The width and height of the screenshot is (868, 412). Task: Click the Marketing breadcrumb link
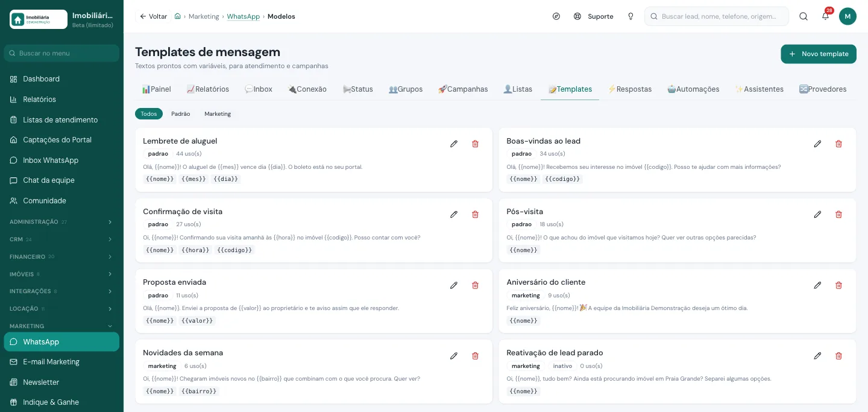[204, 16]
